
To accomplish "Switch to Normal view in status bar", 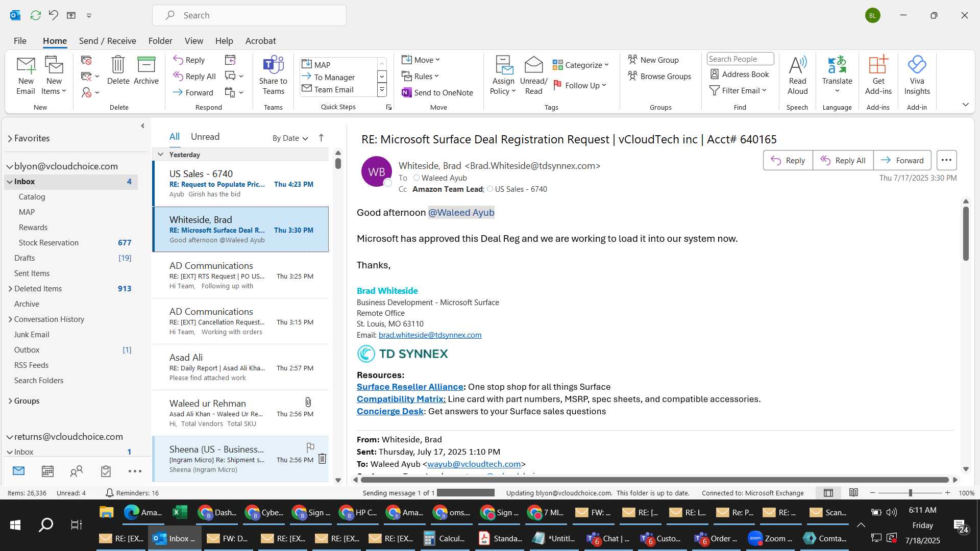I will click(x=828, y=493).
